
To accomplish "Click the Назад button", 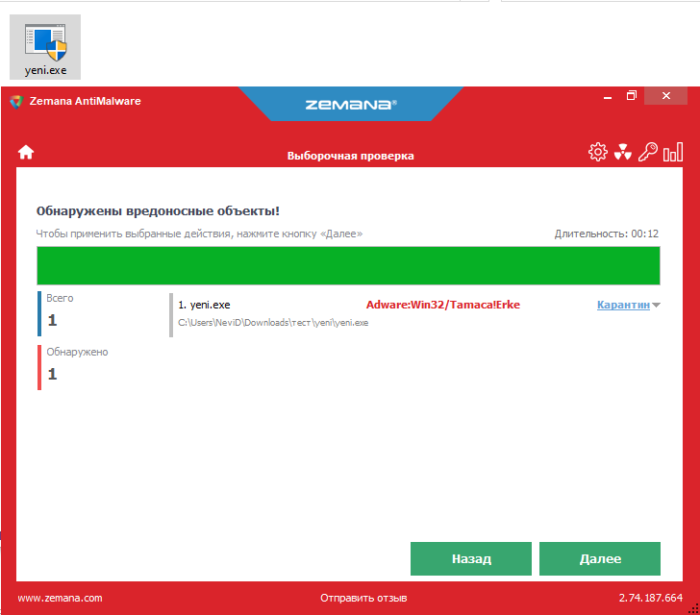I will [471, 558].
